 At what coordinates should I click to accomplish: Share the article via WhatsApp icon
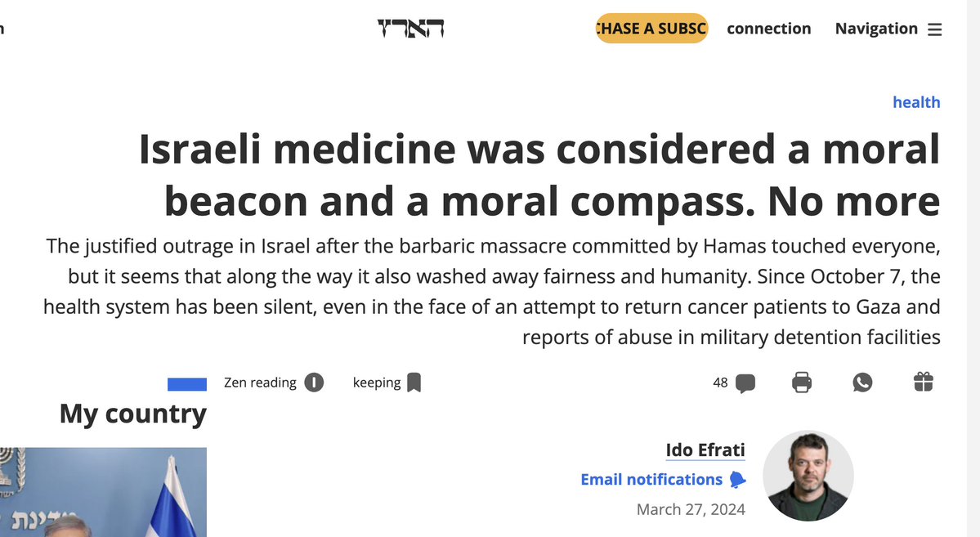click(862, 383)
